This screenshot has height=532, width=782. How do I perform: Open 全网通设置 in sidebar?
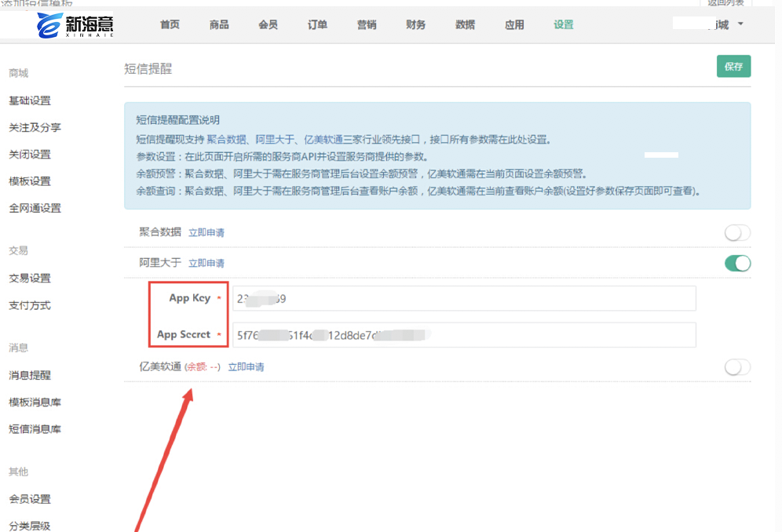click(35, 209)
